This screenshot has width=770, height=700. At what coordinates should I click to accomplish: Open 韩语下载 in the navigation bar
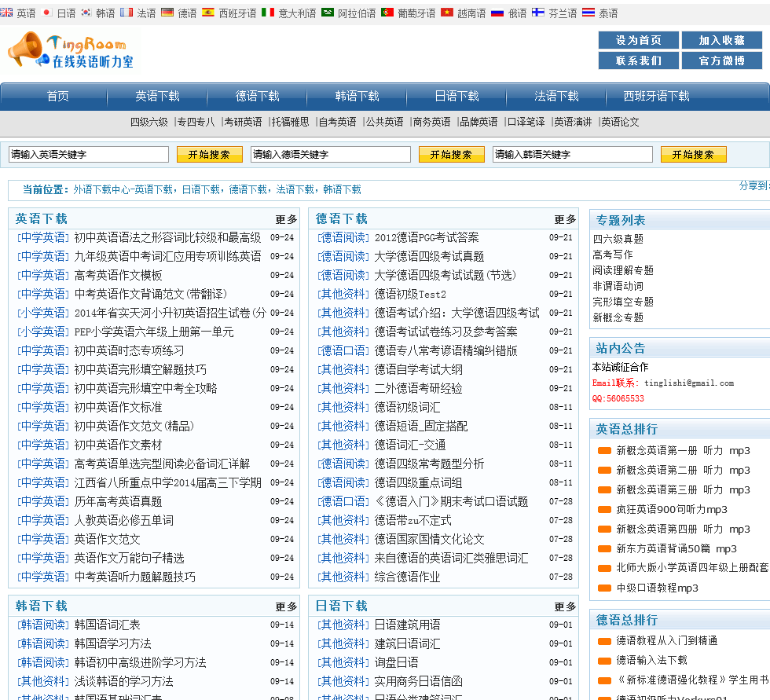click(x=357, y=96)
